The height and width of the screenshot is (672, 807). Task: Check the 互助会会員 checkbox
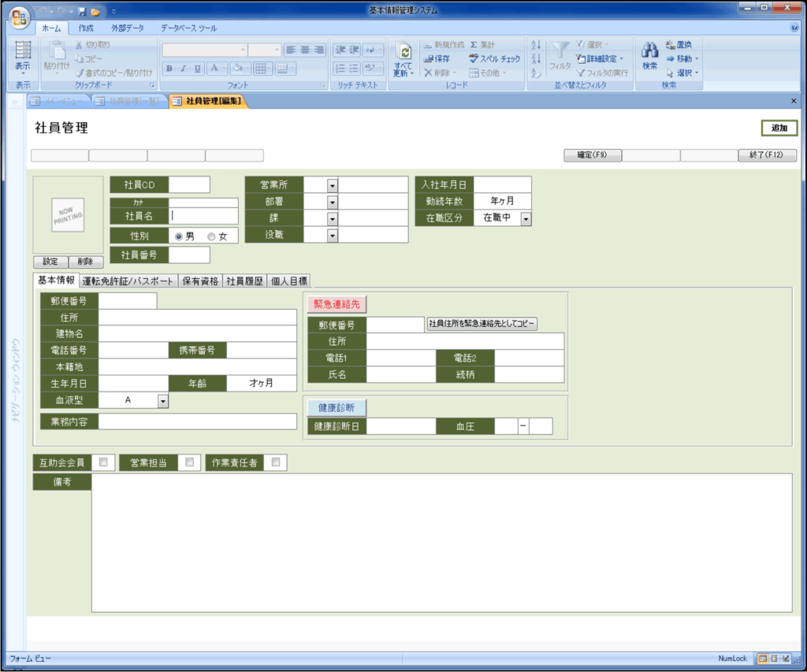(104, 462)
